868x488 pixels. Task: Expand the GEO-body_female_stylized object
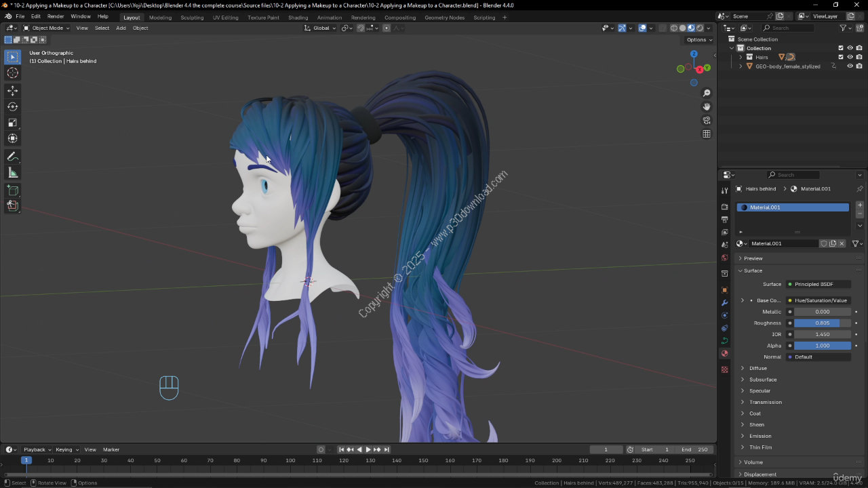[x=741, y=66]
